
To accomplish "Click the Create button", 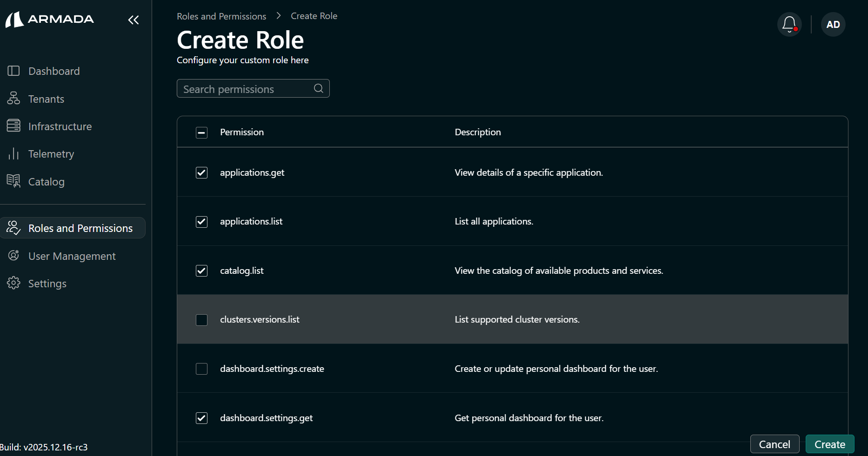I will [x=830, y=444].
